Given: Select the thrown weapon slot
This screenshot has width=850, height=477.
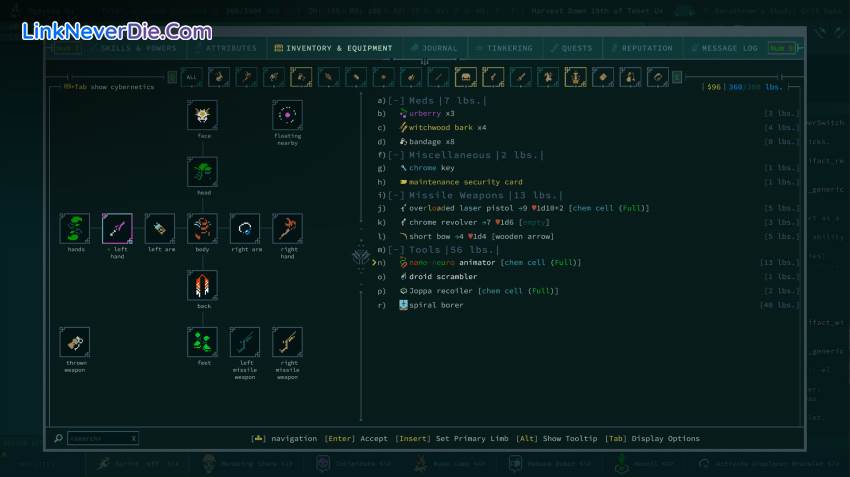Looking at the screenshot, I should (x=75, y=343).
